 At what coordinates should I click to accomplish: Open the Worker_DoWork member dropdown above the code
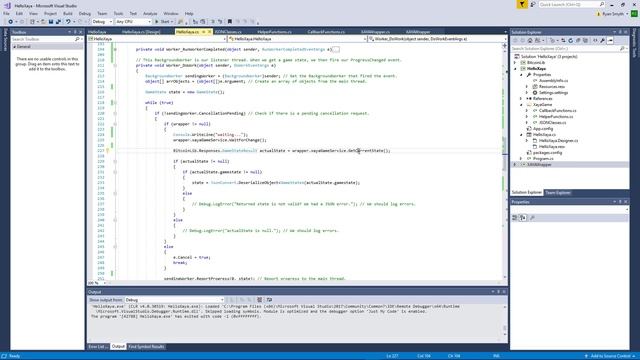pyautogui.click(x=437, y=39)
